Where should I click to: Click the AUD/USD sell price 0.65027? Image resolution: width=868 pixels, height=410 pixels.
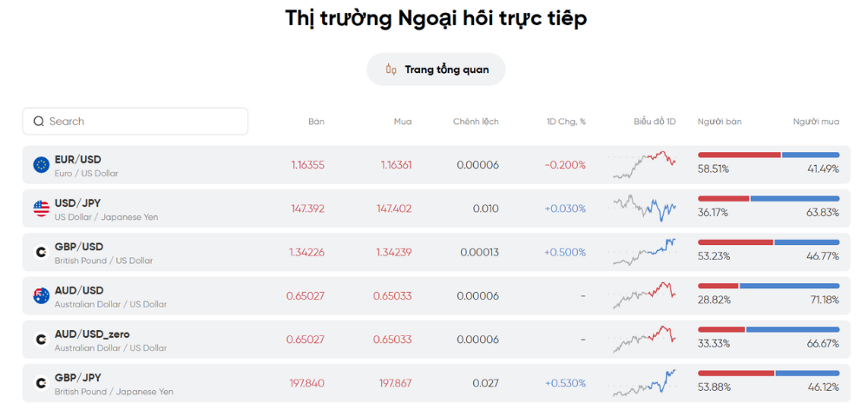[x=306, y=296]
